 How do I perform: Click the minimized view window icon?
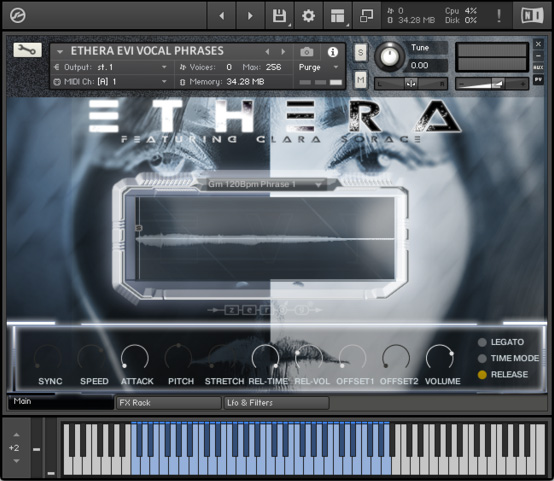point(366,16)
